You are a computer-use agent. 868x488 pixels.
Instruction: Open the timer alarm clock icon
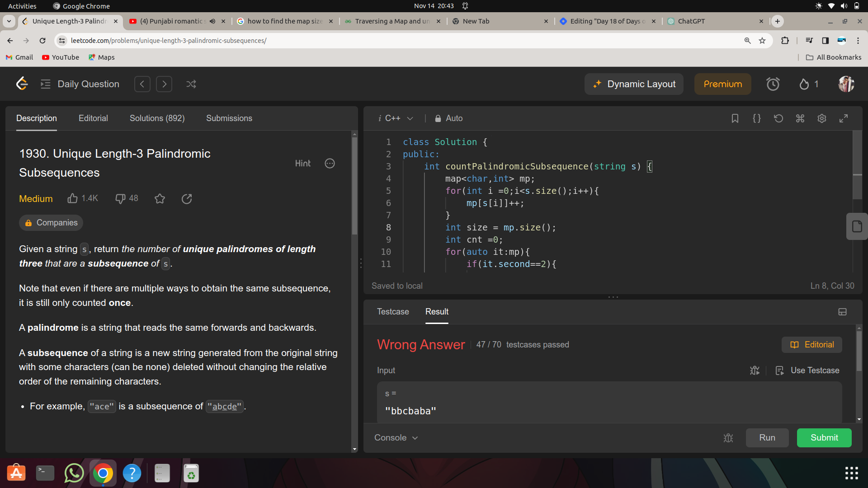point(773,84)
